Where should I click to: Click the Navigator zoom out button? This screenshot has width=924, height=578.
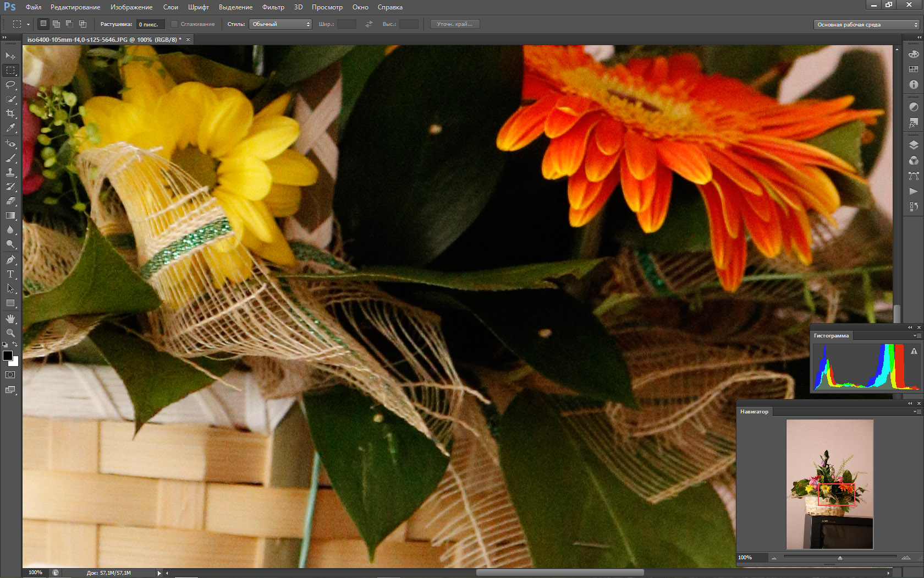point(774,558)
